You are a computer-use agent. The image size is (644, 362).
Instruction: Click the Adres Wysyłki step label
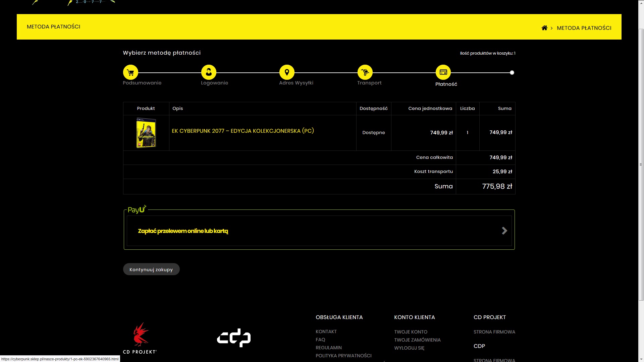296,83
